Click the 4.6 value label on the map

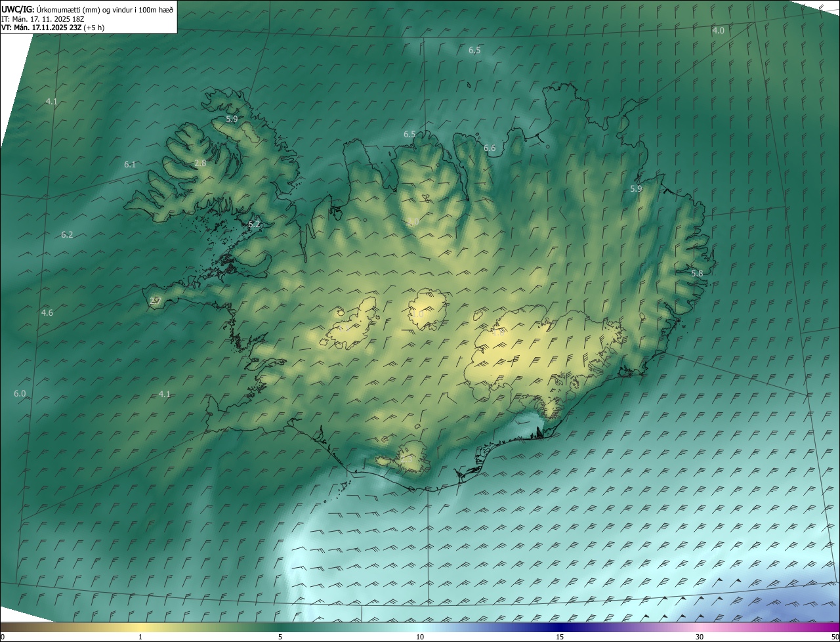click(x=47, y=312)
